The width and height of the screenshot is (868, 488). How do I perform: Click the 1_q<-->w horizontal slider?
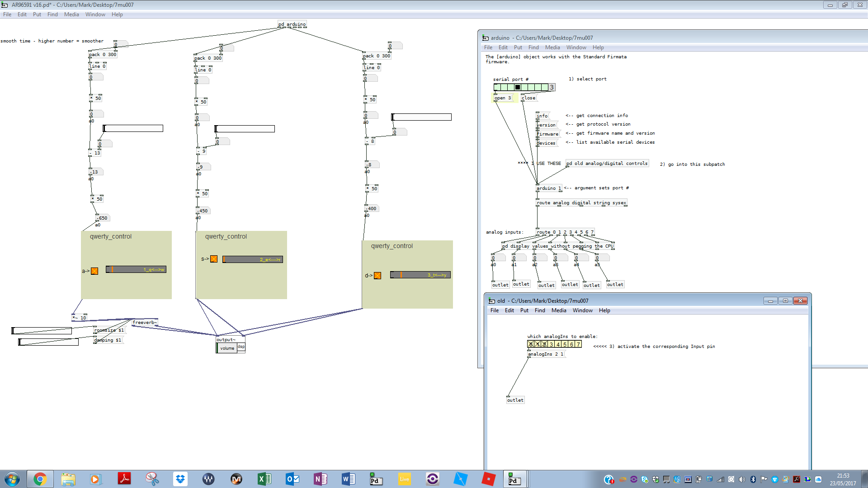pyautogui.click(x=136, y=269)
